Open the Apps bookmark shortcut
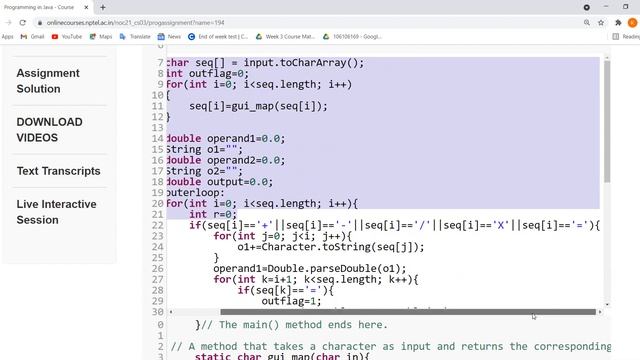The height and width of the screenshot is (360, 640). pyautogui.click(x=7, y=37)
